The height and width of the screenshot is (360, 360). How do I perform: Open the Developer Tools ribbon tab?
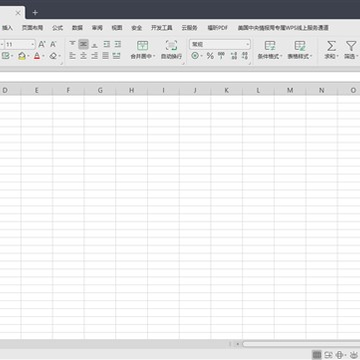(x=162, y=28)
